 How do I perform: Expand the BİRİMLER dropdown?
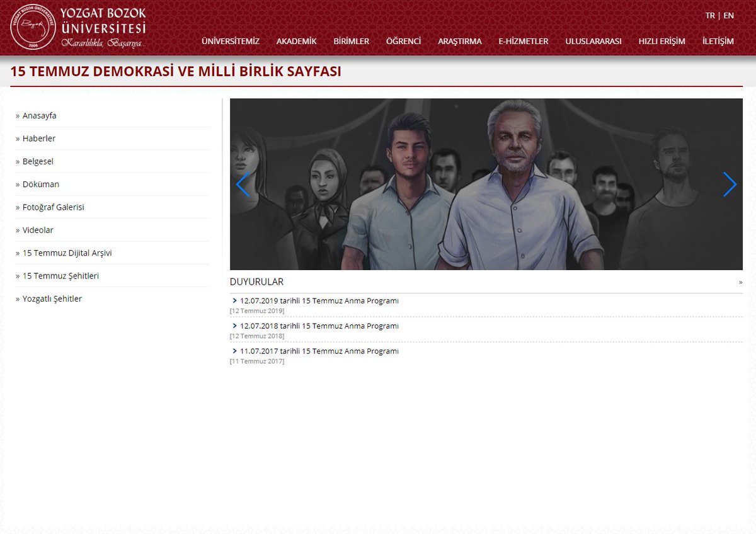351,41
